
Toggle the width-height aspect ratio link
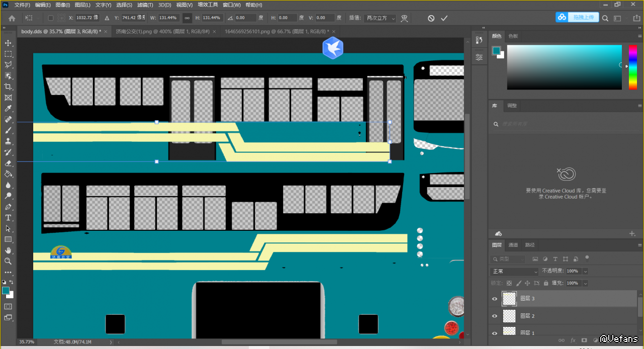pos(187,18)
